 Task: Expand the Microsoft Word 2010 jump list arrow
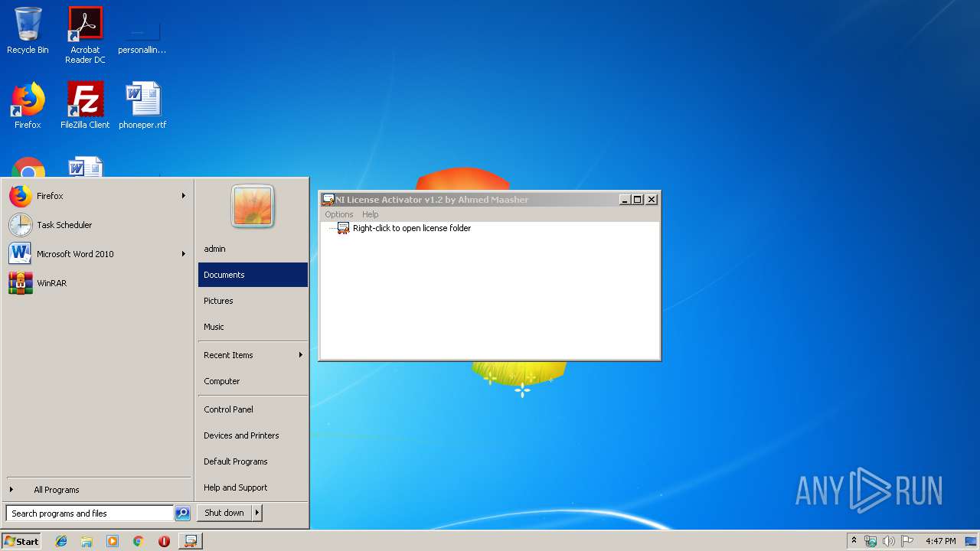(x=184, y=254)
